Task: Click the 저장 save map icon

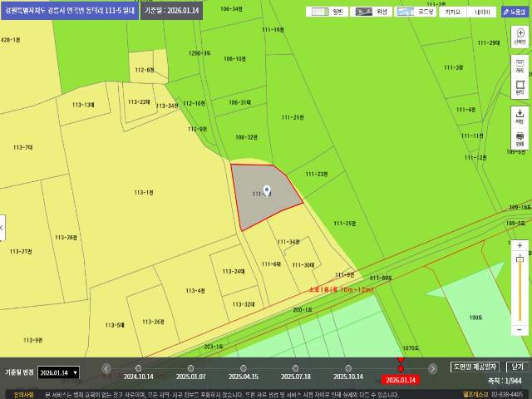Action: [x=520, y=116]
